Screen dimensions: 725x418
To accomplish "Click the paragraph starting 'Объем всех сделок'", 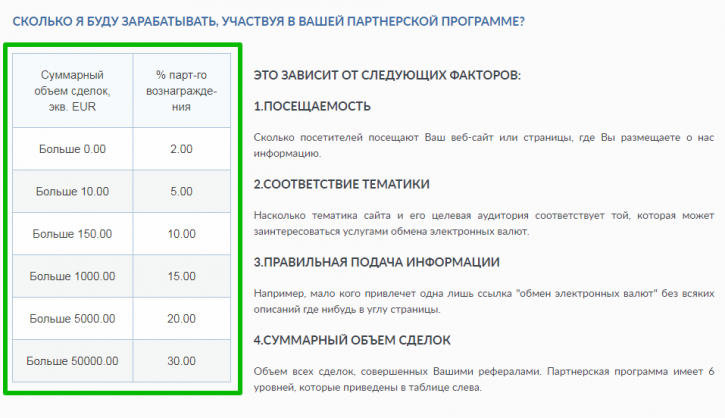I will [484, 379].
